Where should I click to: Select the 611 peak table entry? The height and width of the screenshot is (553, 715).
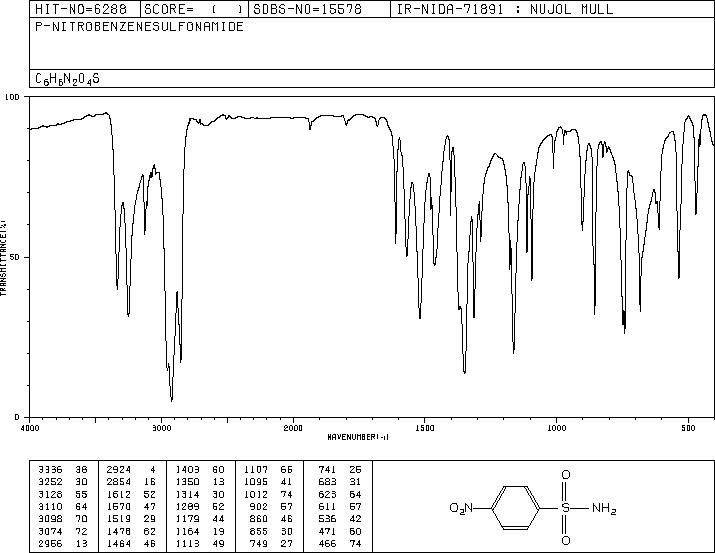pos(340,506)
